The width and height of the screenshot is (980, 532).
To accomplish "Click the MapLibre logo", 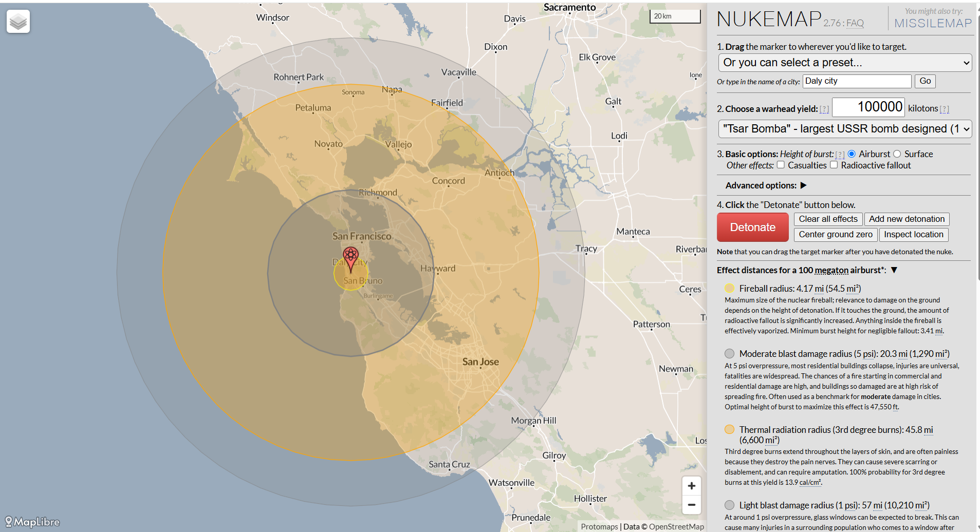I will pos(32,522).
